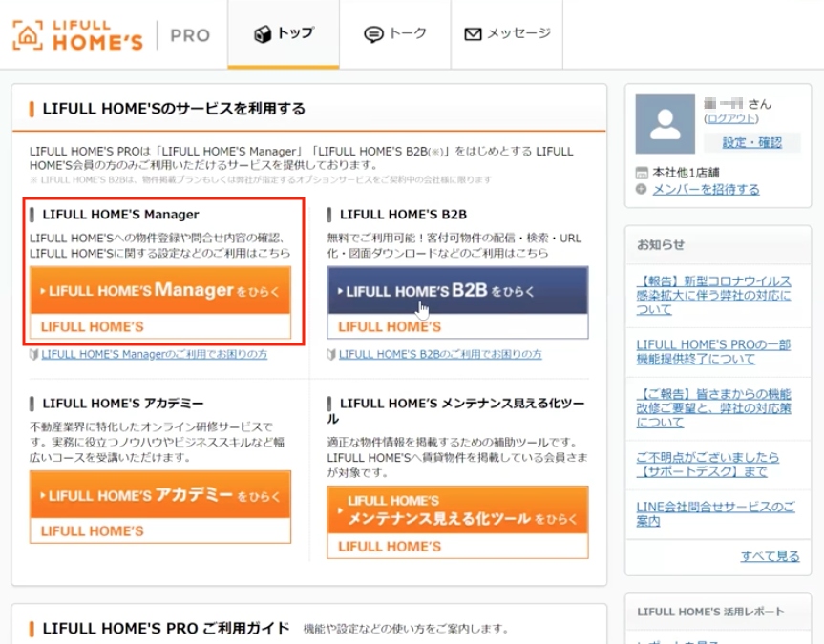The width and height of the screenshot is (824, 644).
Task: Click the LIFULL HOME'S アカデミー heading
Action: tap(123, 404)
